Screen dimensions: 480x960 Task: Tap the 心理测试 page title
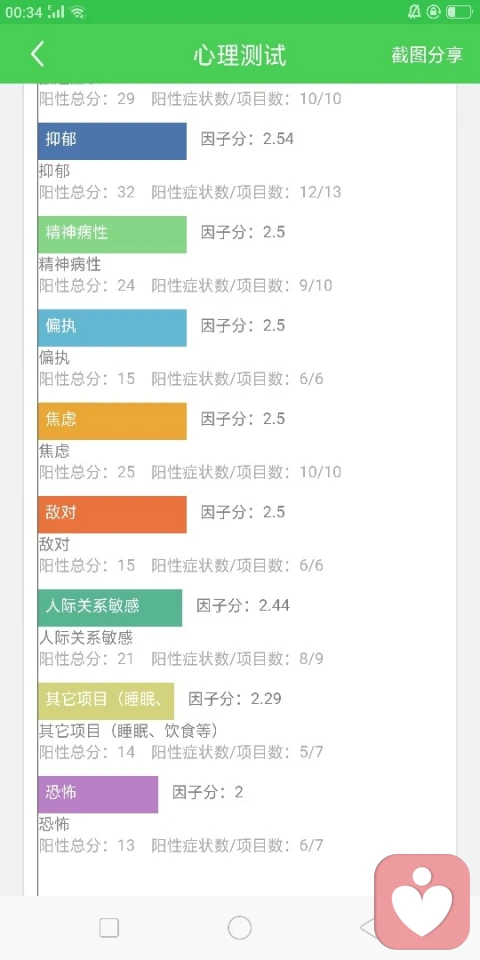click(239, 54)
